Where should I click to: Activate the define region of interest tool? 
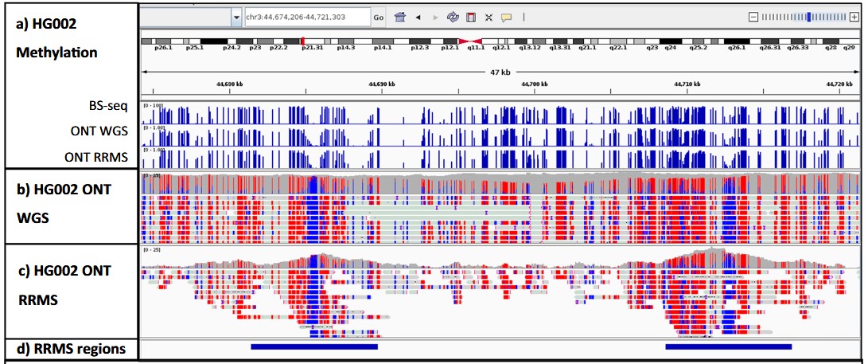470,18
